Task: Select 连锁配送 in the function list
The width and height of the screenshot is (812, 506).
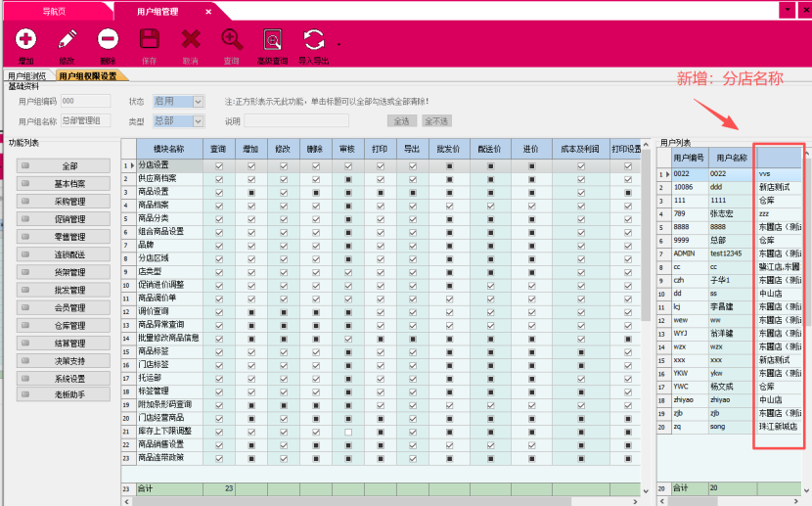Action: (64, 254)
